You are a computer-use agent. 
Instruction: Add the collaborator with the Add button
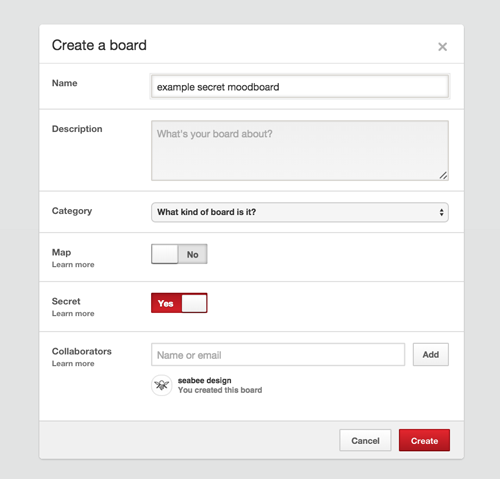431,355
